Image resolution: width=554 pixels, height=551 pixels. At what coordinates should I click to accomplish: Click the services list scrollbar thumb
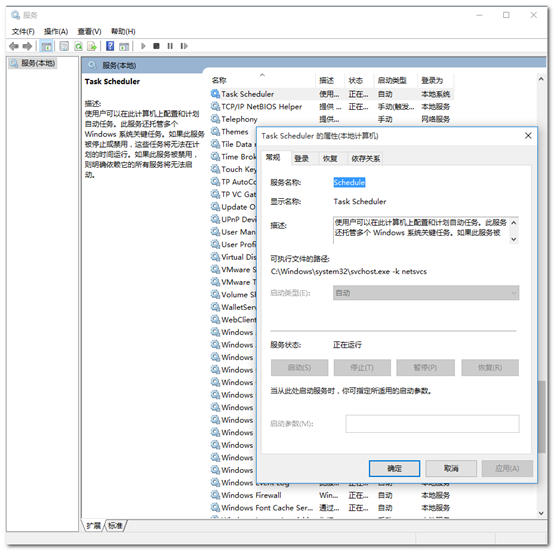541,416
